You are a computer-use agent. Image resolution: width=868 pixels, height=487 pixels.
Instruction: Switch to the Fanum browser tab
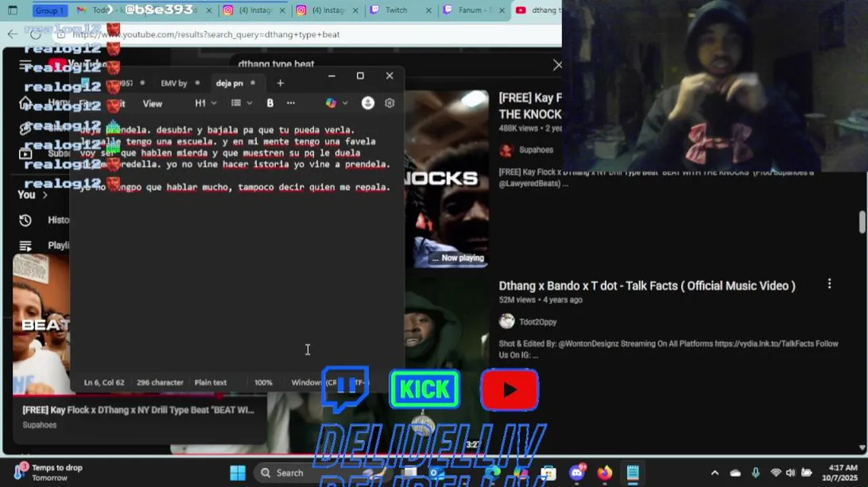coord(473,10)
